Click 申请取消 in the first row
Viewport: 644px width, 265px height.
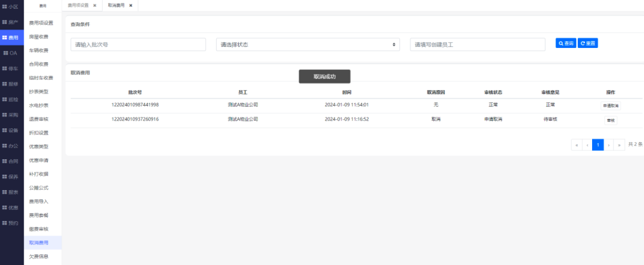(x=610, y=105)
